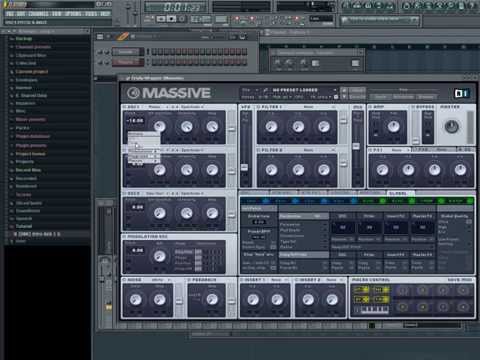This screenshot has height=360, width=480.
Task: Open FL Studio FILE menu
Action: 10,14
